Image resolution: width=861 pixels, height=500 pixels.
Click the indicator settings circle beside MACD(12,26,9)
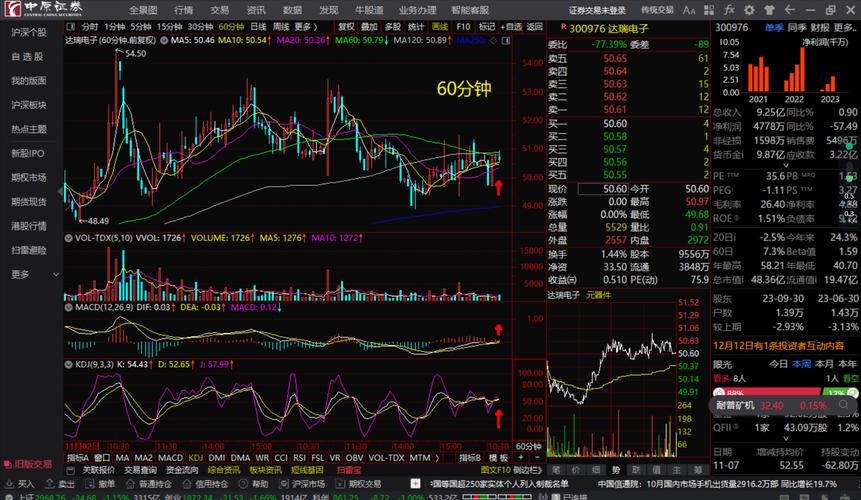tap(69, 307)
